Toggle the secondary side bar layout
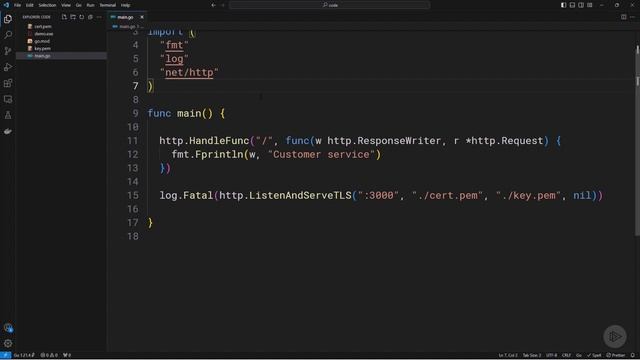The image size is (640, 360). [x=581, y=5]
